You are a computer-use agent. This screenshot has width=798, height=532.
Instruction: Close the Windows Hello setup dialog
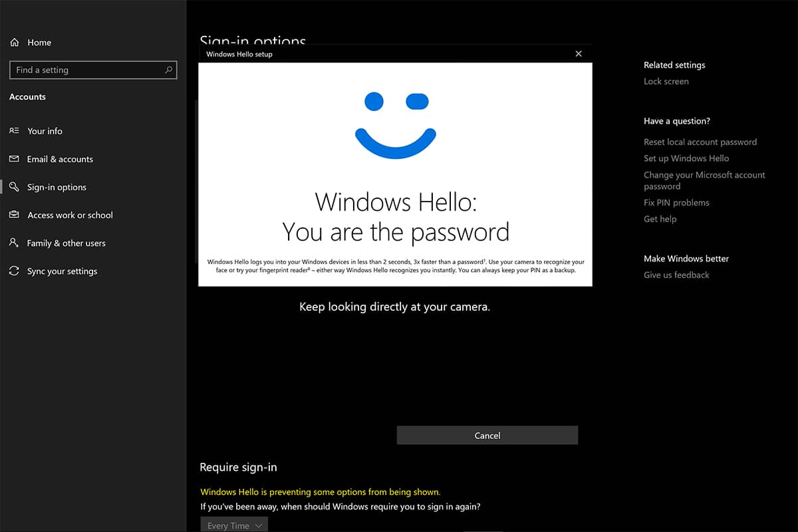pyautogui.click(x=578, y=54)
